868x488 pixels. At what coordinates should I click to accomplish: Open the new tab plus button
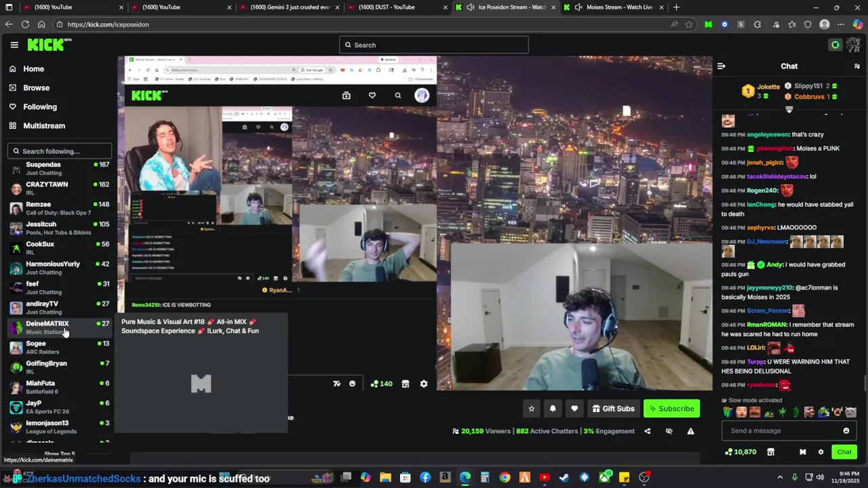coord(676,7)
